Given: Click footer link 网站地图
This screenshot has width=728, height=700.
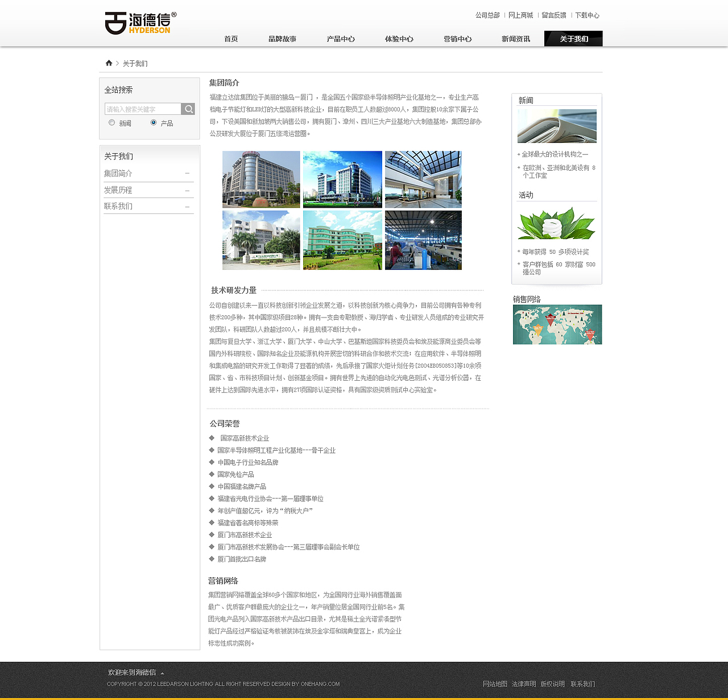Looking at the screenshot, I should pos(495,684).
